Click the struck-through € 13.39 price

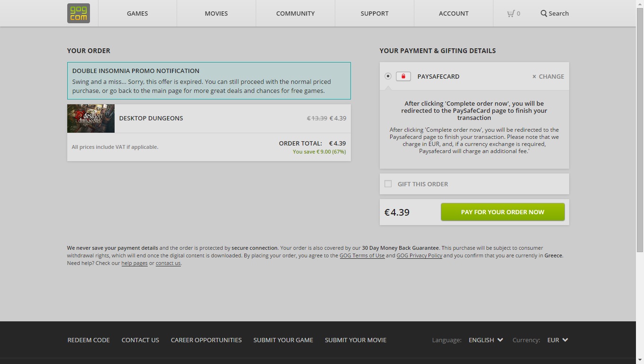pos(317,118)
